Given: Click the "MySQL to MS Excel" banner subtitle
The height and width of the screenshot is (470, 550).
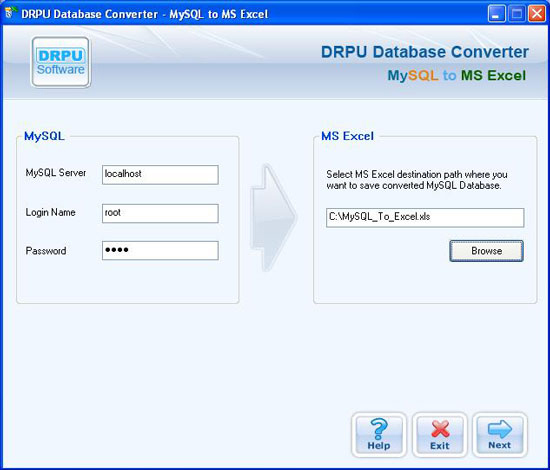Looking at the screenshot, I should [x=457, y=75].
